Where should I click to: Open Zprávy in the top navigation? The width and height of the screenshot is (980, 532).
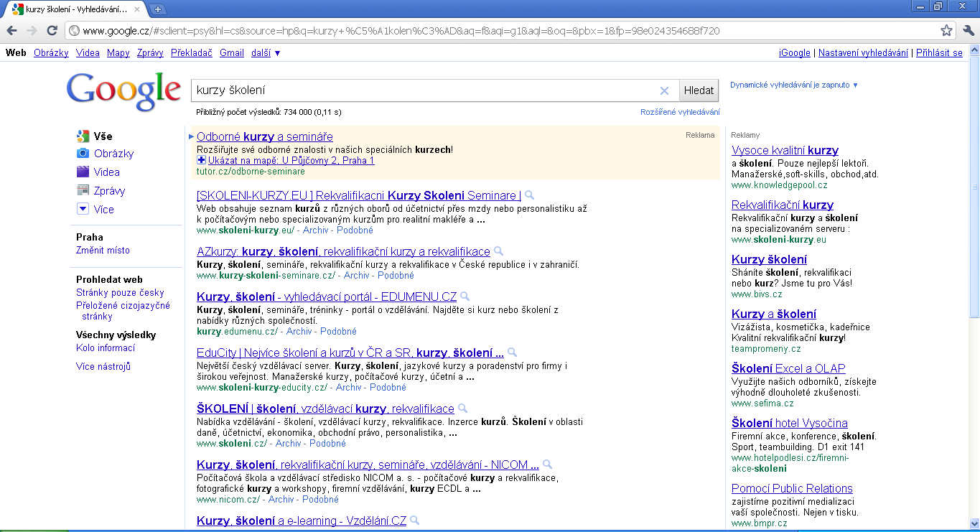click(150, 53)
